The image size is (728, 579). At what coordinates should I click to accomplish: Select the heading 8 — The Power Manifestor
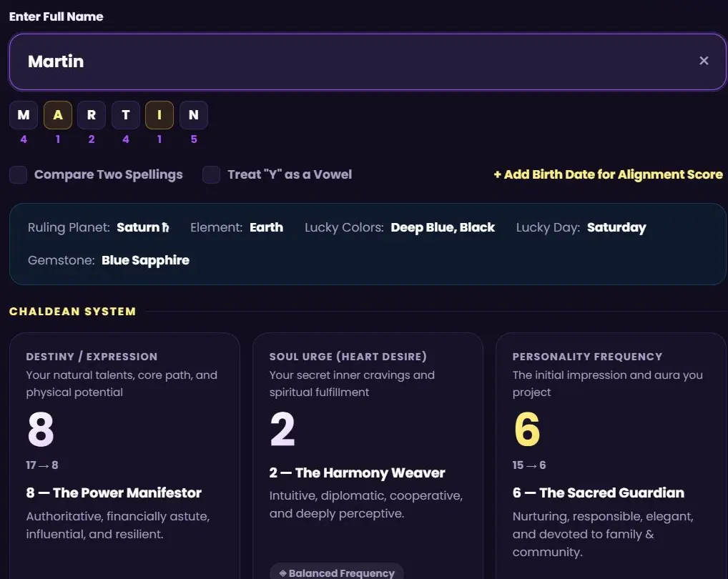(x=114, y=493)
